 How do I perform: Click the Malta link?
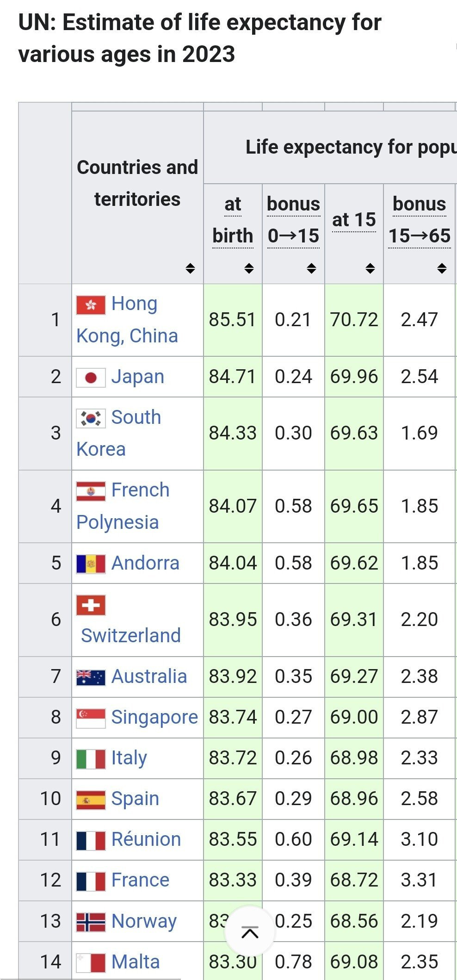(135, 962)
